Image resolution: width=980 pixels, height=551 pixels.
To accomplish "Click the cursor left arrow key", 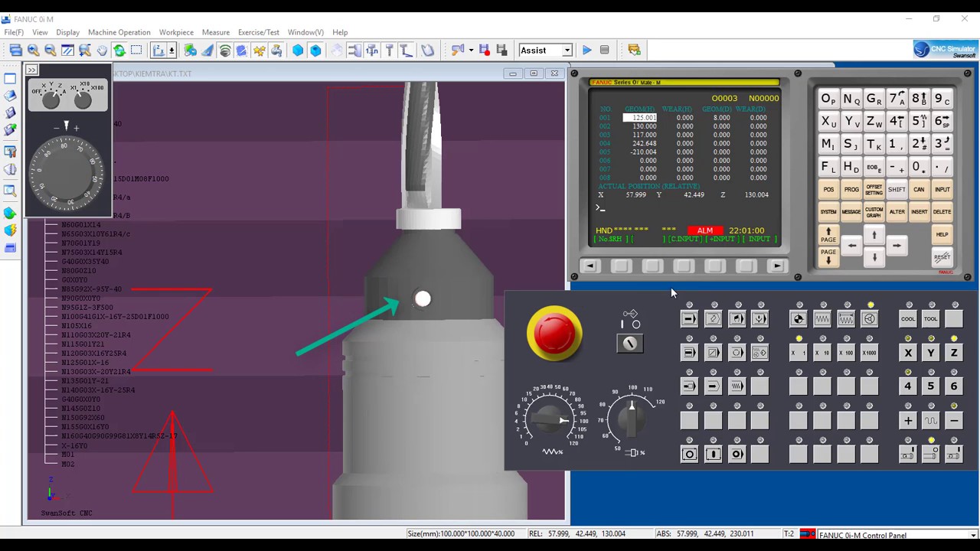I will tap(851, 246).
